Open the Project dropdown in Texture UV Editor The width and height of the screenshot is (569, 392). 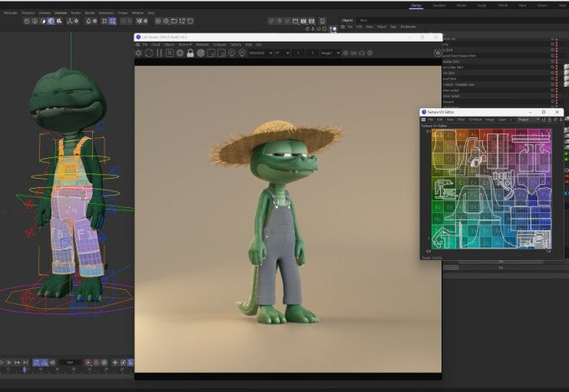point(528,120)
